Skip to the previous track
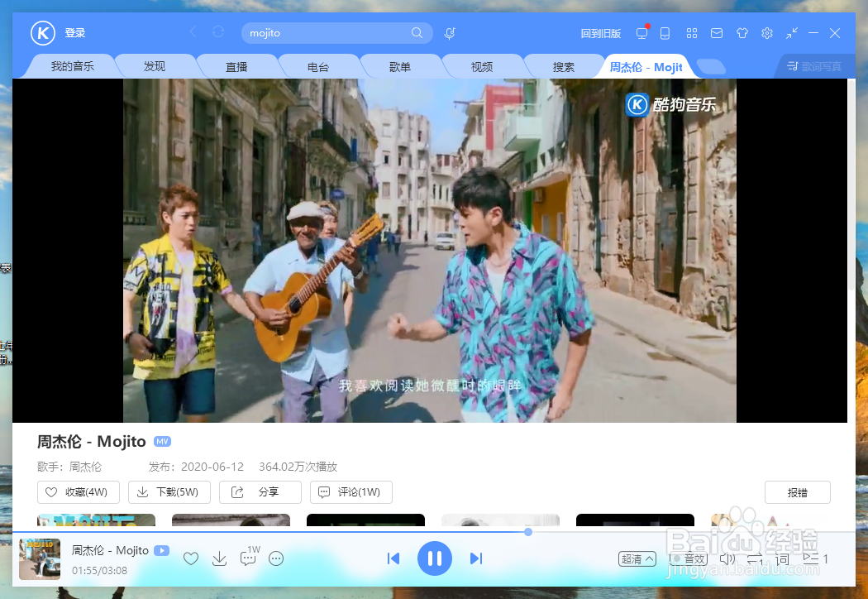Screen dimensions: 868x599 (393, 558)
